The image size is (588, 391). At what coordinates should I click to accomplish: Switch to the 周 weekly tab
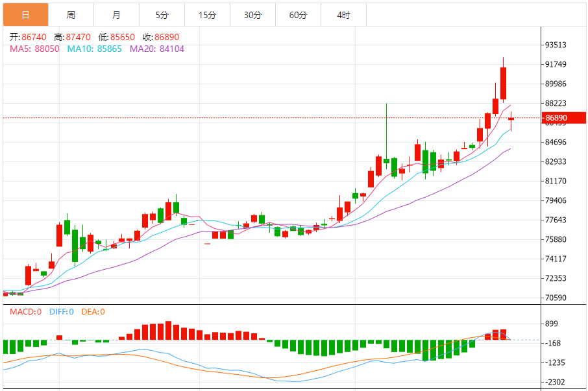(71, 14)
